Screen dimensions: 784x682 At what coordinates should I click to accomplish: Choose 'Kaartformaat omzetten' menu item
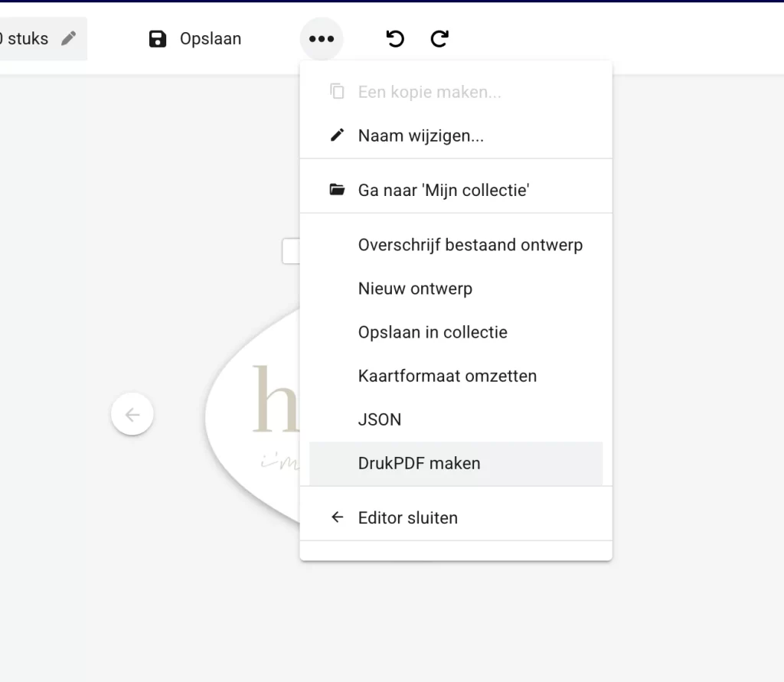point(447,376)
